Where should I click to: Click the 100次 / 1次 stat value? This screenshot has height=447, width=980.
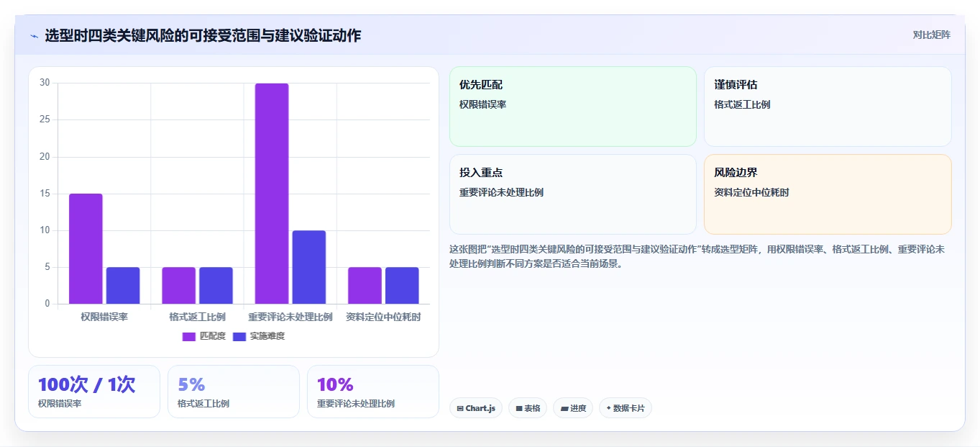(86, 384)
